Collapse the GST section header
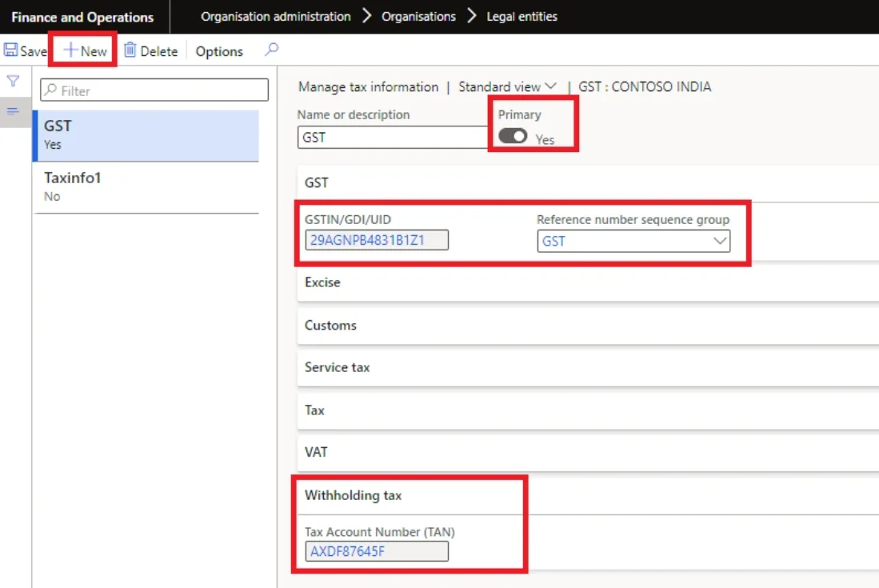 588,183
